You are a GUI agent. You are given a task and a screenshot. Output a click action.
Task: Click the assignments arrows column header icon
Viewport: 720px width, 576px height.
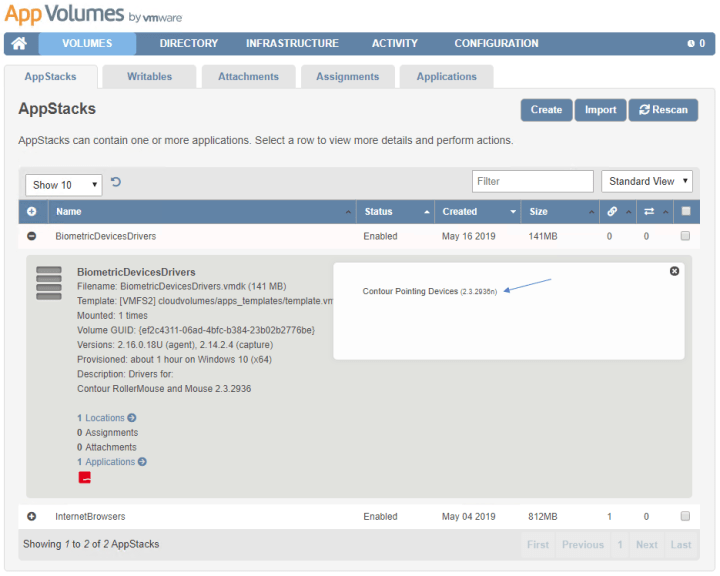(x=648, y=212)
